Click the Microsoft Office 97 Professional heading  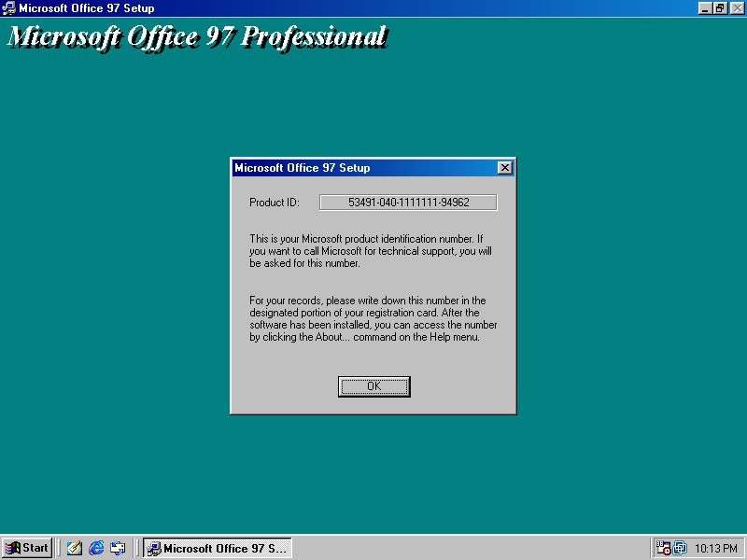194,35
